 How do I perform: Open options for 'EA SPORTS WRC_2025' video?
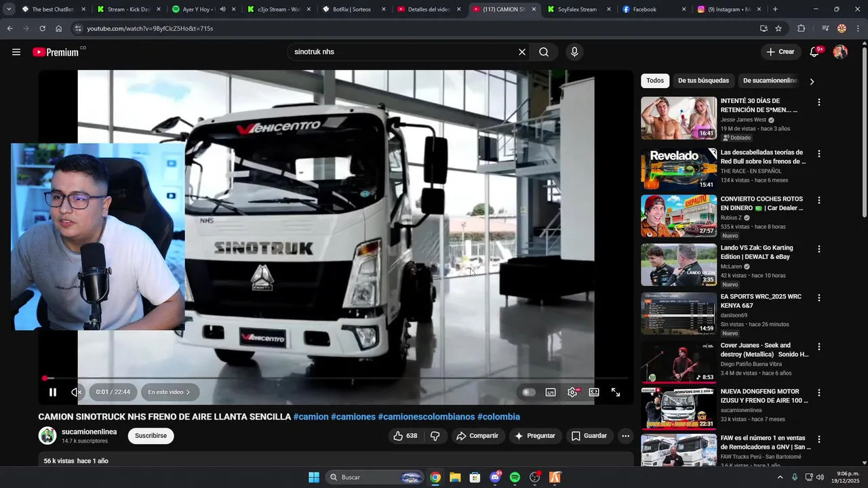[x=818, y=298]
